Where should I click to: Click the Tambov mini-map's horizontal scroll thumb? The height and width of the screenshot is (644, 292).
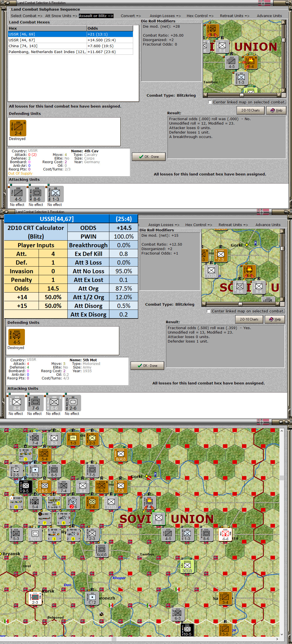pyautogui.click(x=242, y=95)
